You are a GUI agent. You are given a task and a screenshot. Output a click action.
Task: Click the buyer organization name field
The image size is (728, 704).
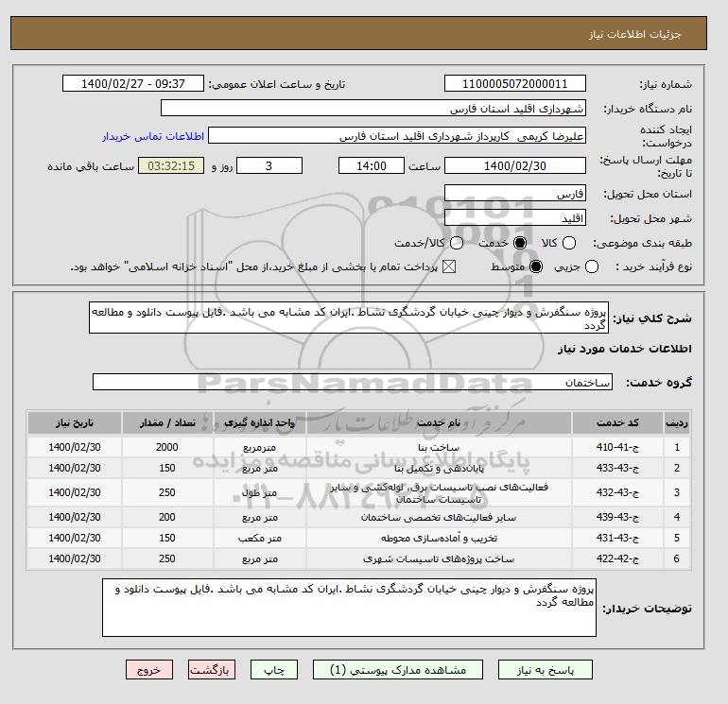pos(373,108)
